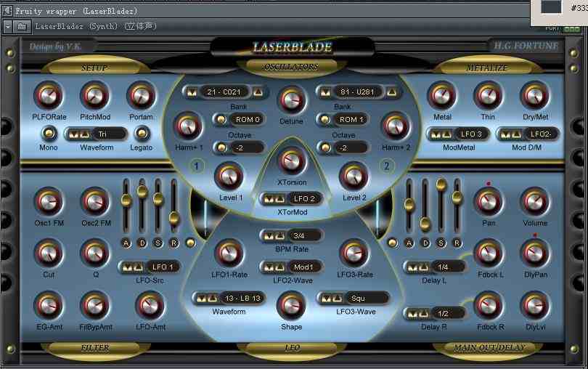
Task: Click the Level 2 knob
Action: point(354,177)
